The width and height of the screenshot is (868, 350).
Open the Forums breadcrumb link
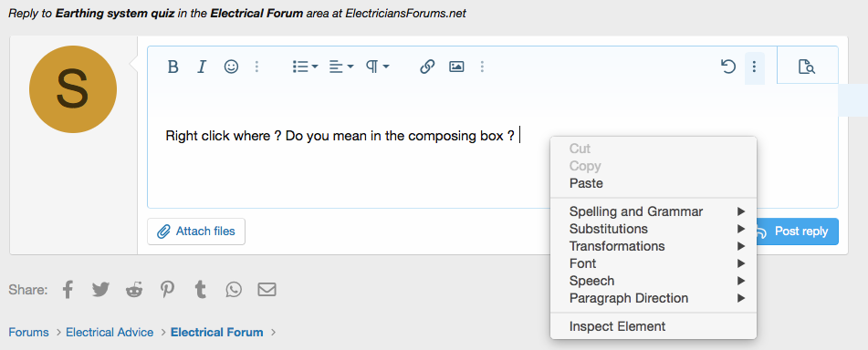[x=29, y=333]
